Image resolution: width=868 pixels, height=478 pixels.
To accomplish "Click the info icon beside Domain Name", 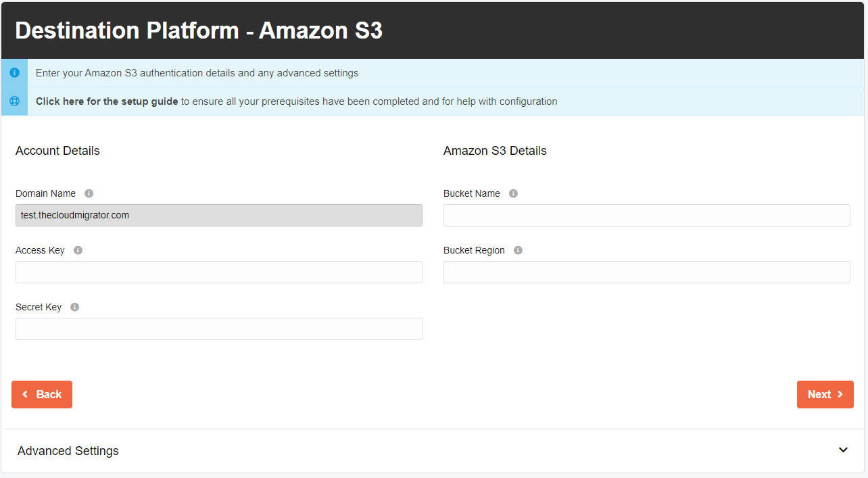I will pos(89,193).
